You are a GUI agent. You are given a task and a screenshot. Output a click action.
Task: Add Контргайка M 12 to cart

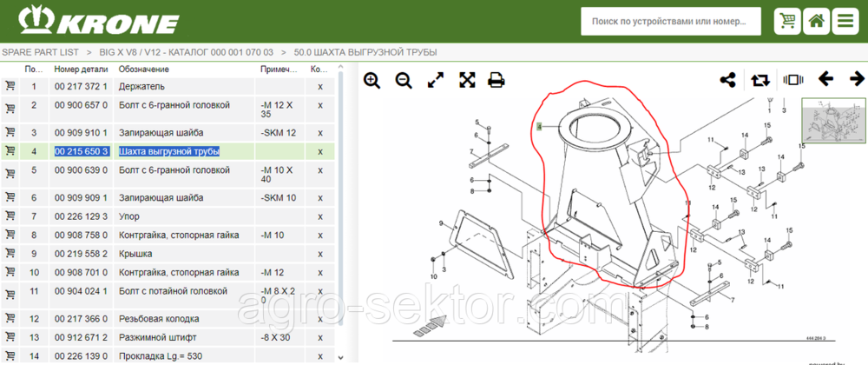click(x=10, y=271)
